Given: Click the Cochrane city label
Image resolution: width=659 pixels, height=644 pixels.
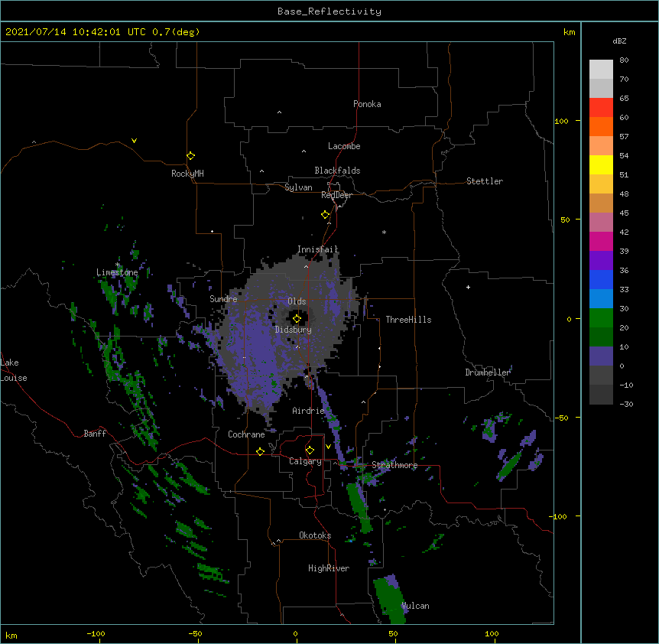Looking at the screenshot, I should 246,434.
